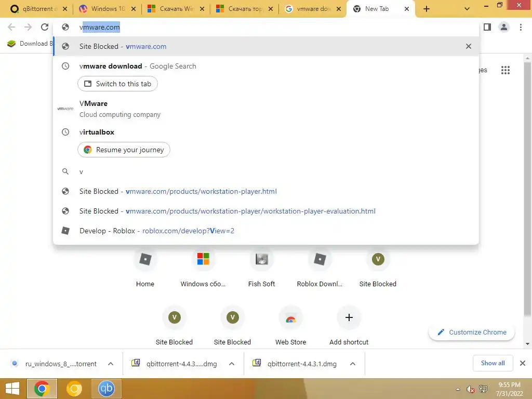Open the side panel icon

(x=487, y=27)
